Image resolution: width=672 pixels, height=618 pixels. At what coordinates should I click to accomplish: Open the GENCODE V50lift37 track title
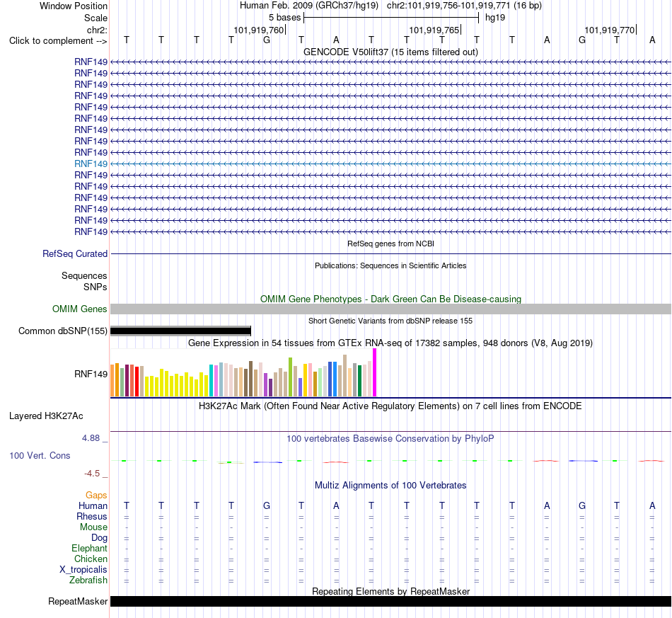tap(390, 52)
